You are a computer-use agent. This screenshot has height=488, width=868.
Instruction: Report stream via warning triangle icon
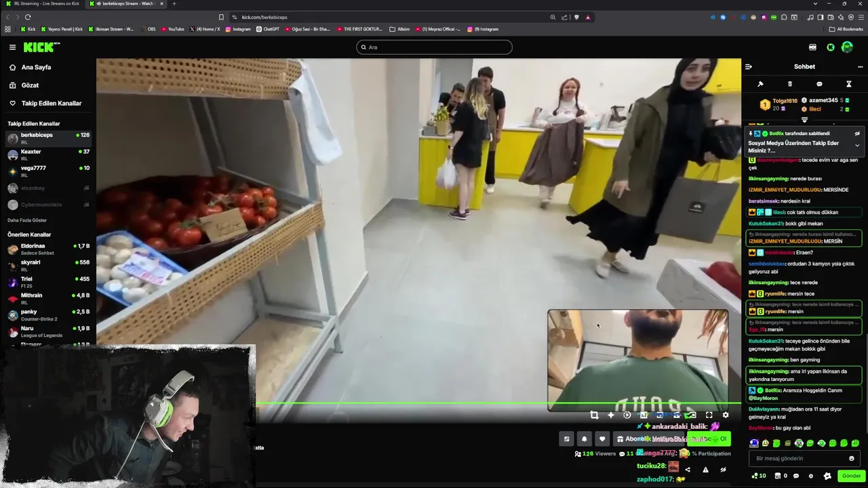coord(705,469)
